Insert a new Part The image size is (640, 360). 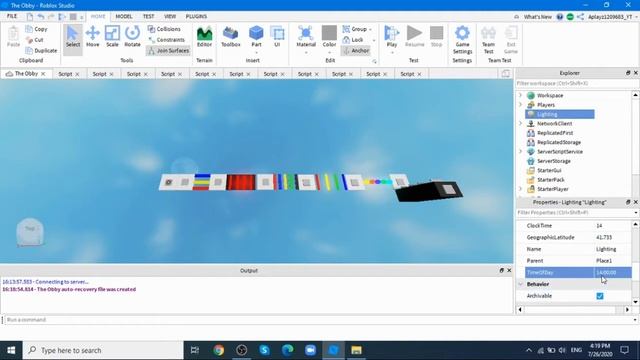[256, 36]
